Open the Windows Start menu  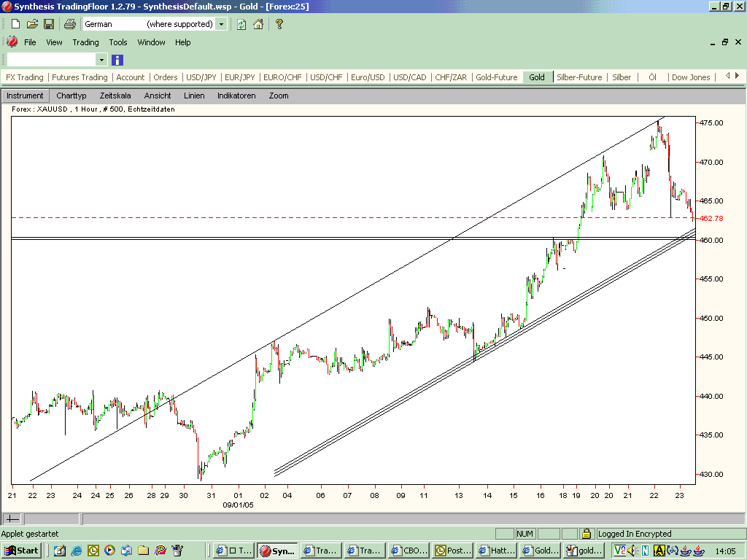coord(22,551)
